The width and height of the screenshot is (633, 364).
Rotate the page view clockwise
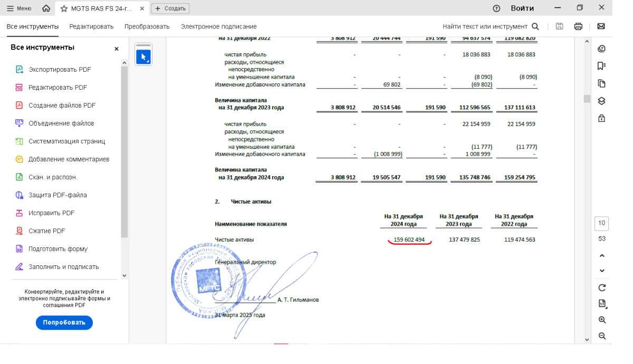tap(602, 288)
